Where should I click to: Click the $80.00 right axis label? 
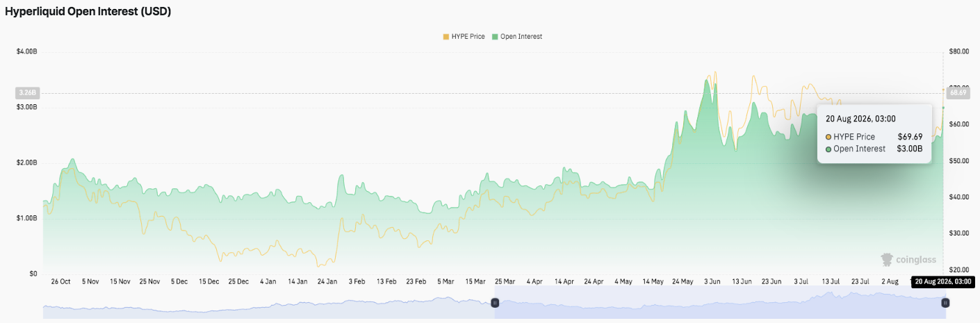958,51
